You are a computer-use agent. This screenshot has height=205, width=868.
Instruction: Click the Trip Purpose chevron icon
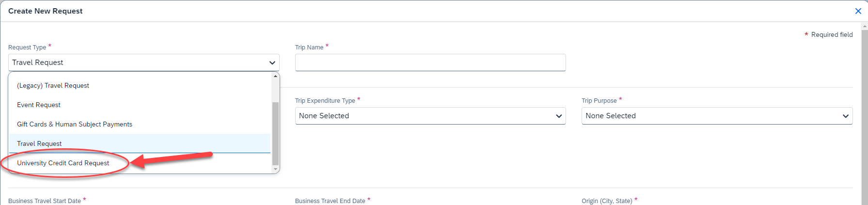point(845,116)
